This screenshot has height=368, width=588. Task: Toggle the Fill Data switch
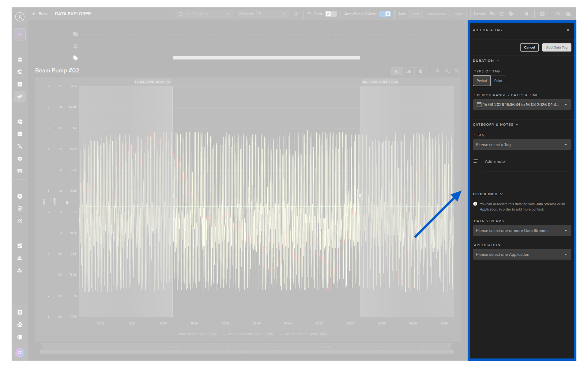click(331, 14)
